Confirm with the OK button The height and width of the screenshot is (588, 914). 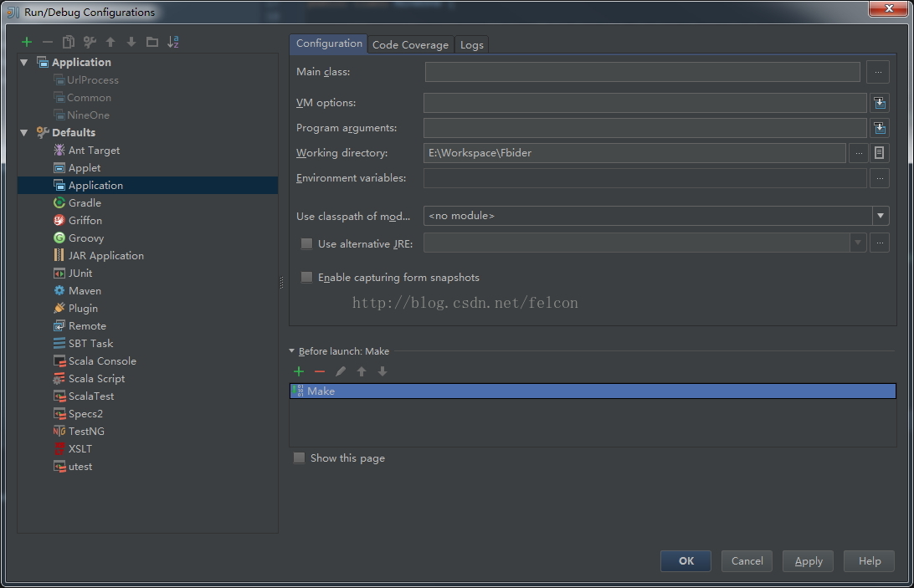[685, 560]
